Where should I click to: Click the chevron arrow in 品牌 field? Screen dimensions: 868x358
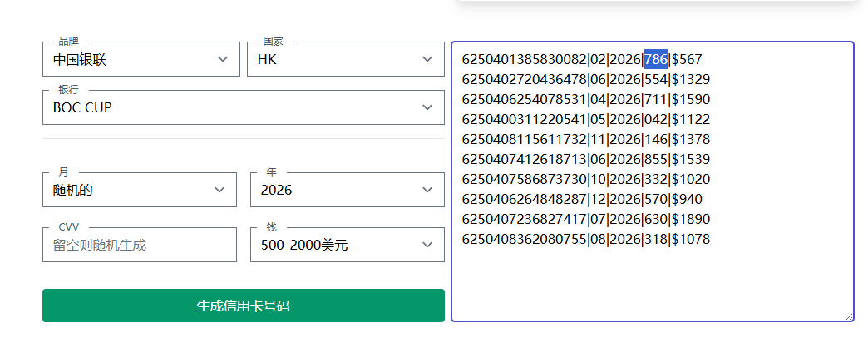(223, 59)
